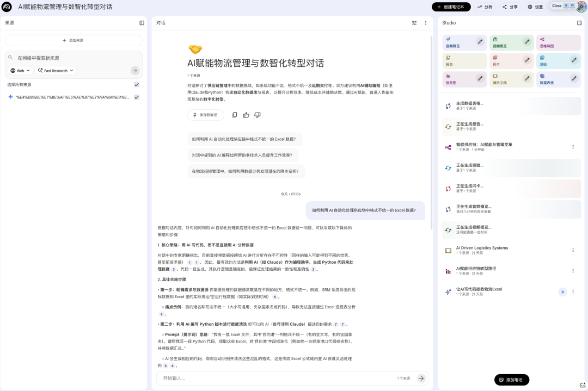This screenshot has width=588, height=391.
Task: Open conversation configuration sliders icon
Action: coord(414,23)
